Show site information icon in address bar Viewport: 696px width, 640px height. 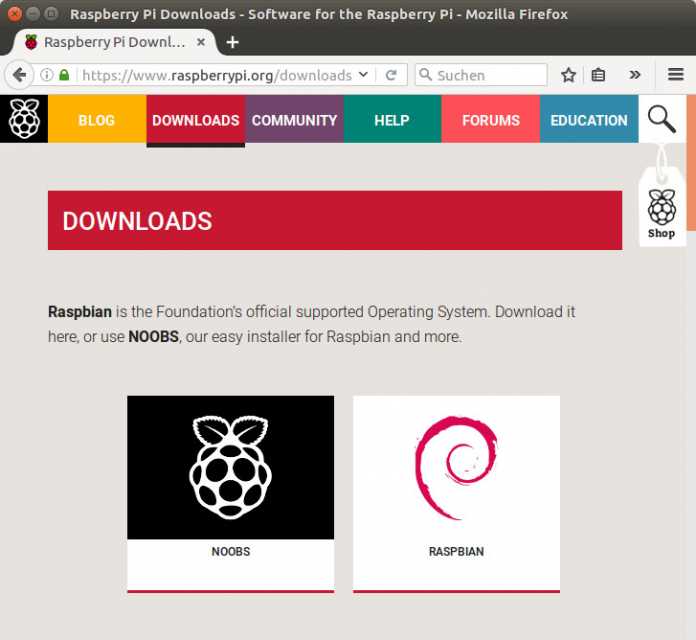(x=46, y=75)
